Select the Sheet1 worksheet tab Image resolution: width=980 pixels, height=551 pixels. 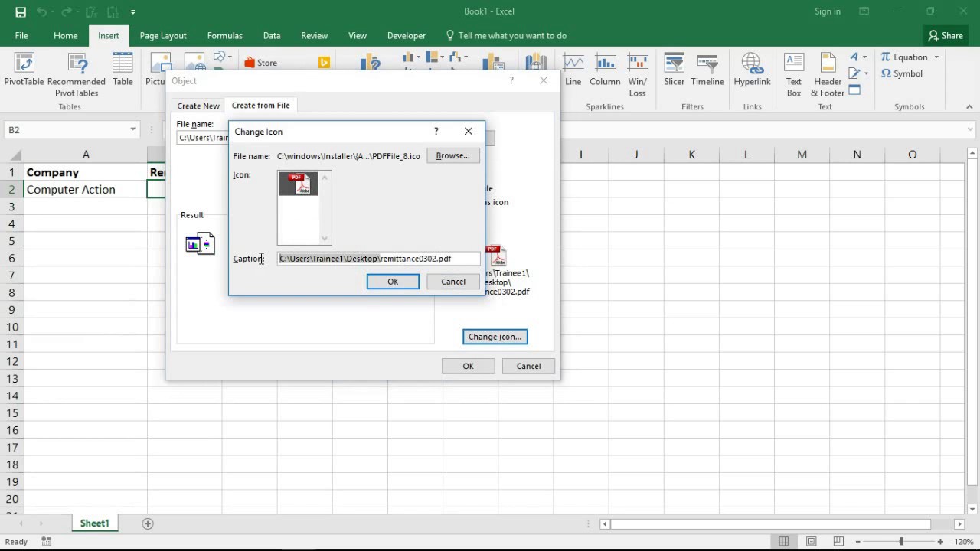click(x=95, y=523)
